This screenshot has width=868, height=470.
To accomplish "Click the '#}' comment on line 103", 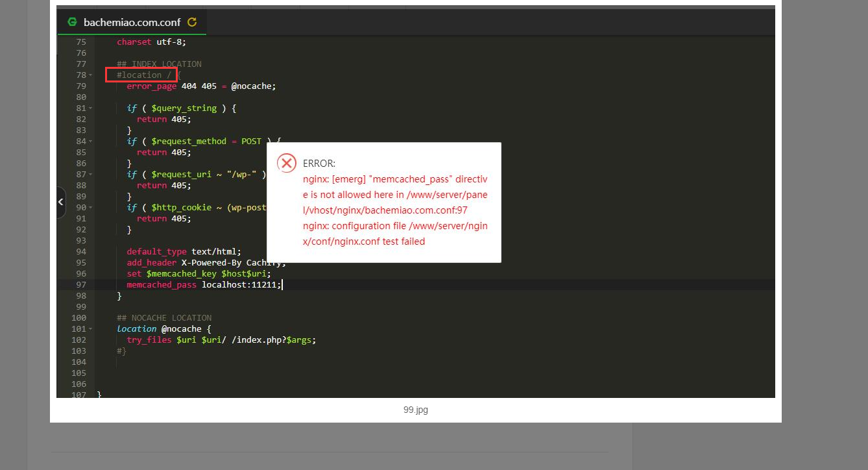I will click(x=121, y=351).
